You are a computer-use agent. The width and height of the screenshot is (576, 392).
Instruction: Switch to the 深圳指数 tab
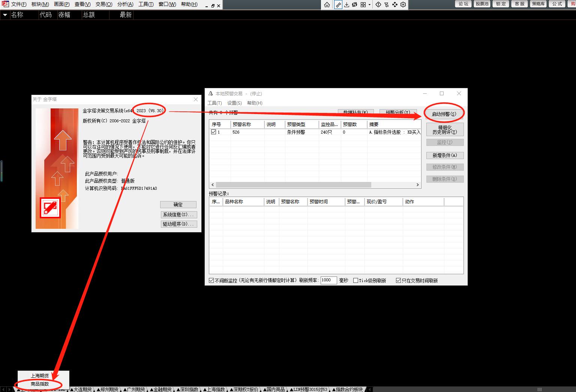coord(187,389)
